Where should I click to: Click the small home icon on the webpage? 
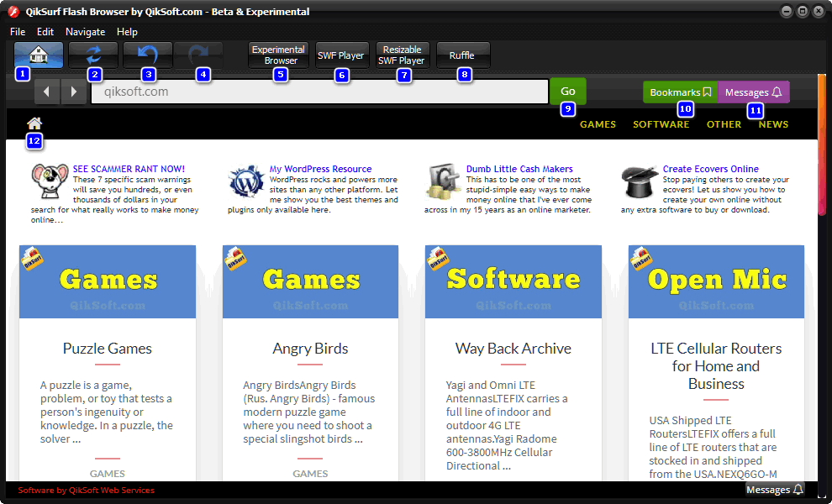point(34,123)
